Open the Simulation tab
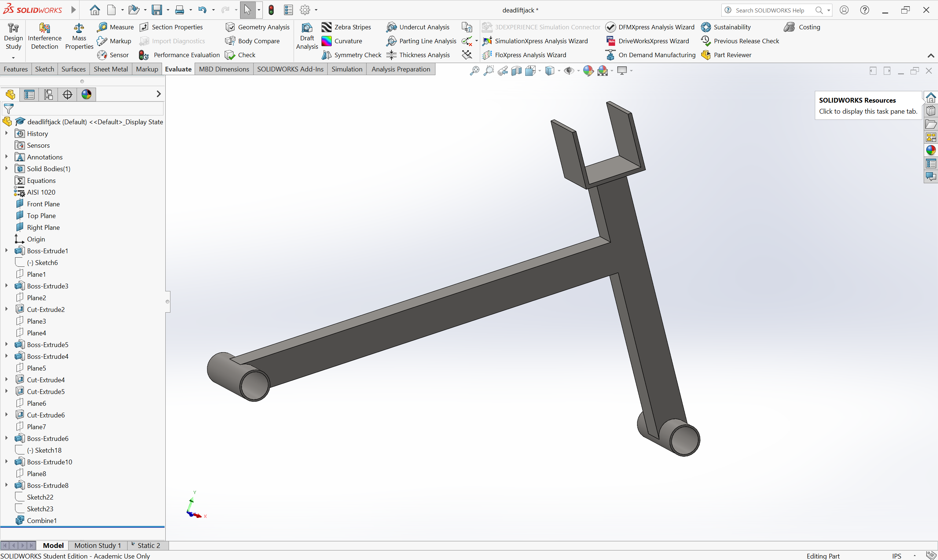This screenshot has width=938, height=560. click(347, 69)
